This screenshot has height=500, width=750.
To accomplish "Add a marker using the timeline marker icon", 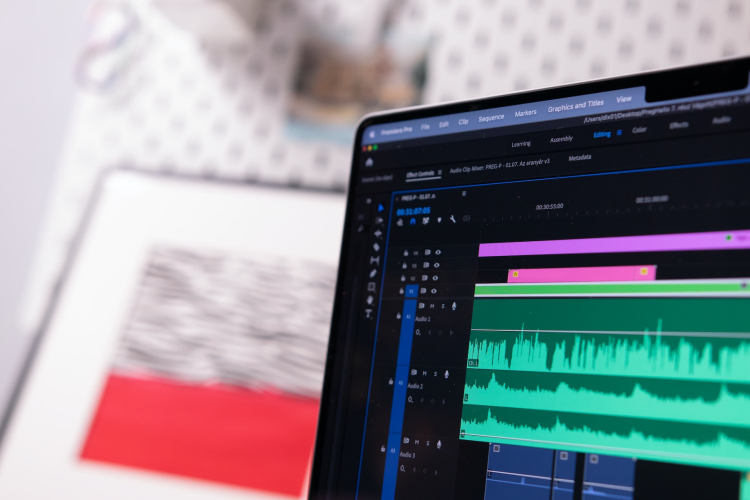I will [439, 220].
